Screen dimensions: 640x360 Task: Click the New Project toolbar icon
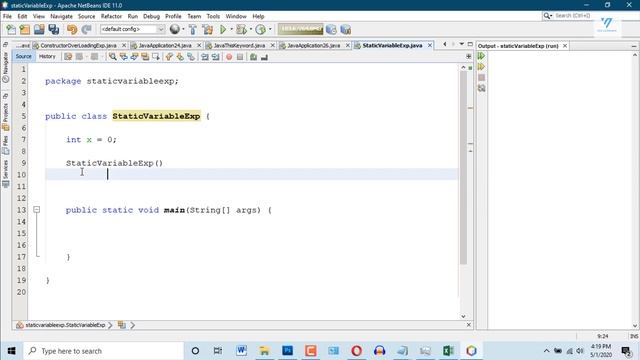pos(25,29)
